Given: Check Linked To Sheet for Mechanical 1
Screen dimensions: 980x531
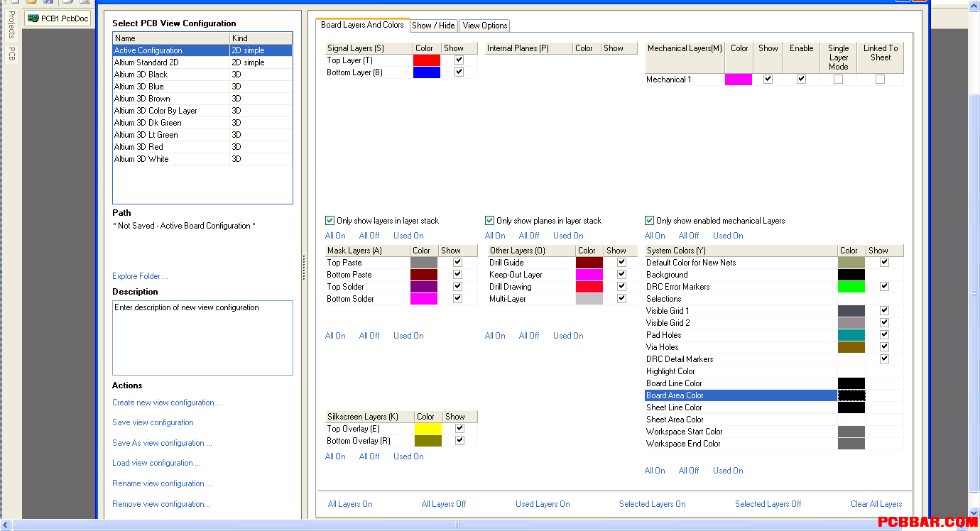Looking at the screenshot, I should pyautogui.click(x=880, y=80).
